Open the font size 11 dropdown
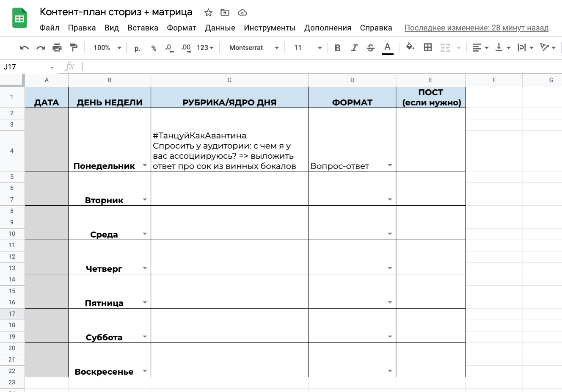 coord(308,48)
